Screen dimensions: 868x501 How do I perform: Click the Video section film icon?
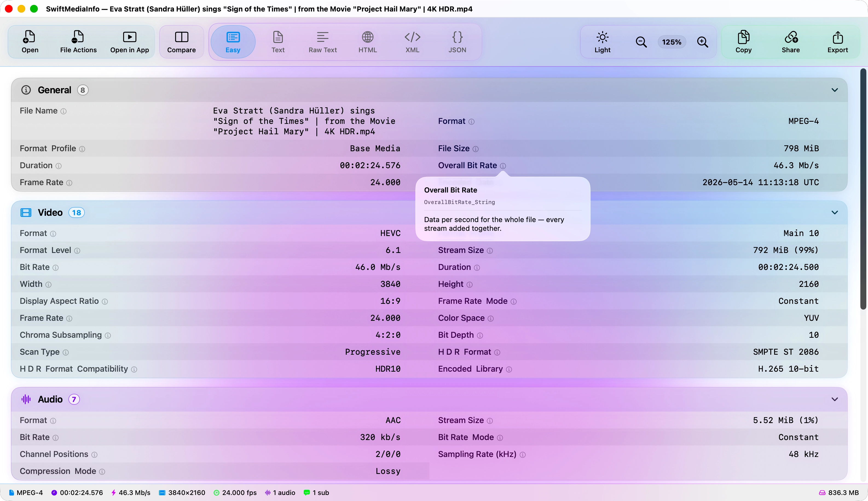point(26,212)
